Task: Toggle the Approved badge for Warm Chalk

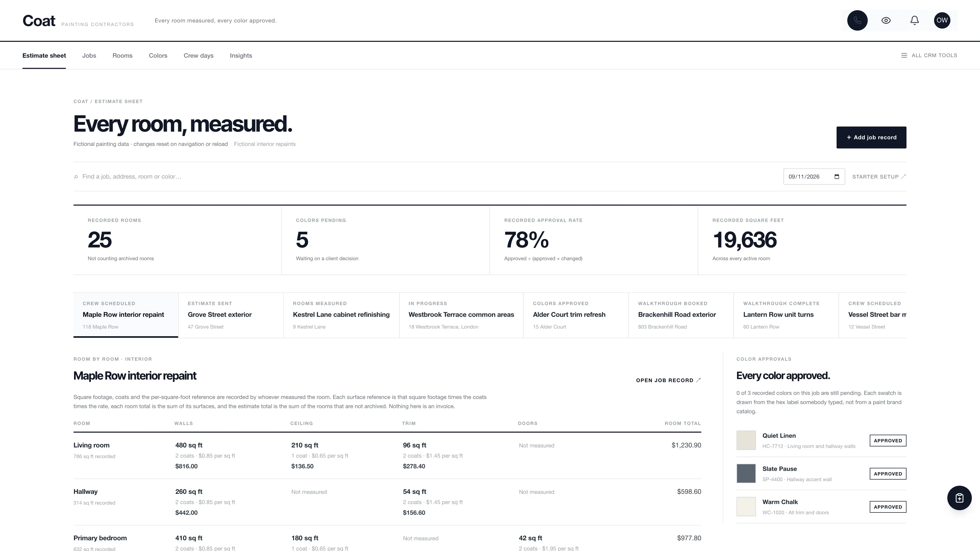Action: tap(888, 507)
